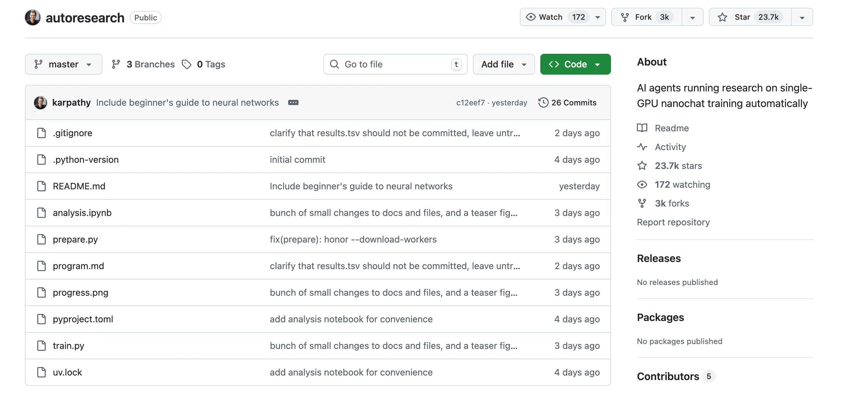Click the history clock icon beside 26 Commits
The image size is (868, 393).
pos(543,102)
